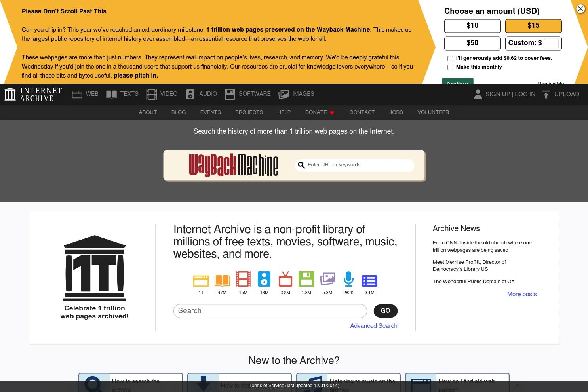
Task: Click the microphone icon showing 282K items
Action: point(348,280)
